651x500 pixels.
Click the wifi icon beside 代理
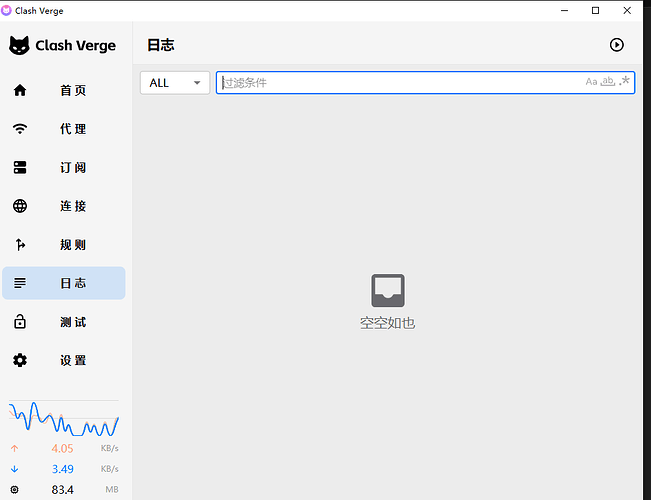tap(20, 129)
